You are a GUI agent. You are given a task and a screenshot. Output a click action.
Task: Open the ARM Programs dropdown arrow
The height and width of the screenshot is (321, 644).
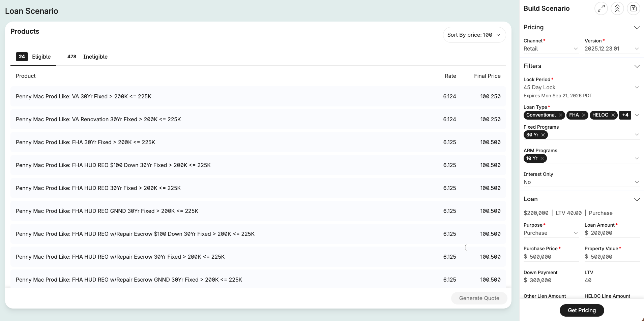coord(637,158)
